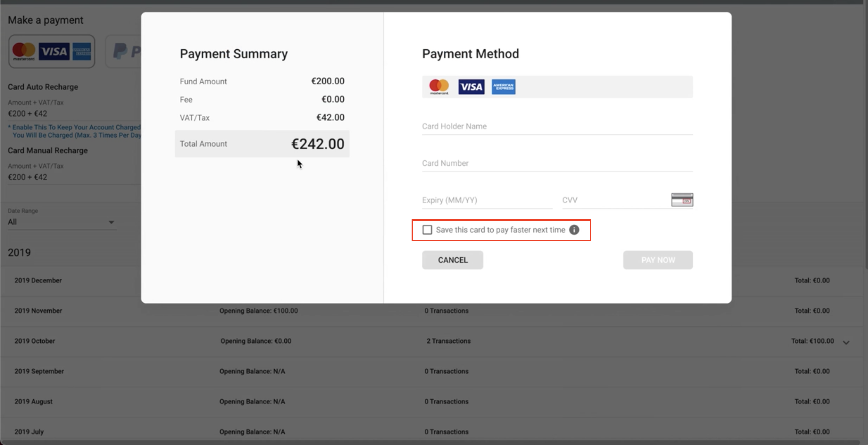Click the CVV card hint icon
Screen dimensions: 868x445
click(x=682, y=200)
